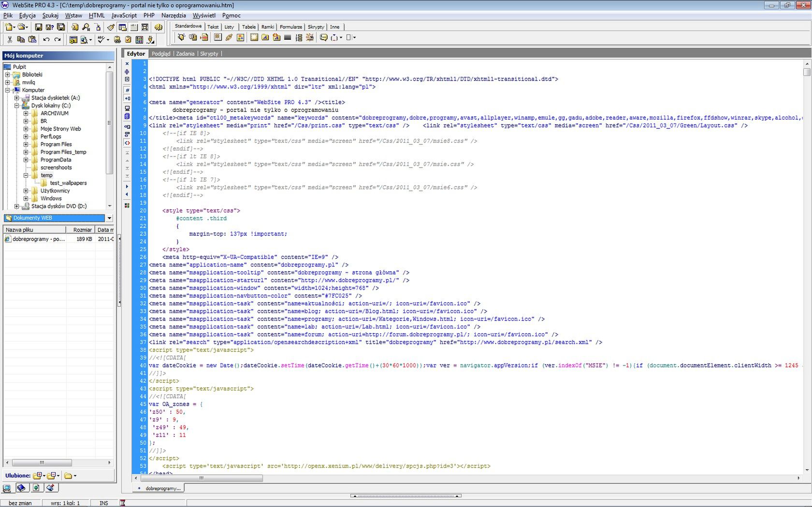Viewport: 812px width, 507px height.
Task: Click the Copy icon in the toolbar
Action: point(21,40)
